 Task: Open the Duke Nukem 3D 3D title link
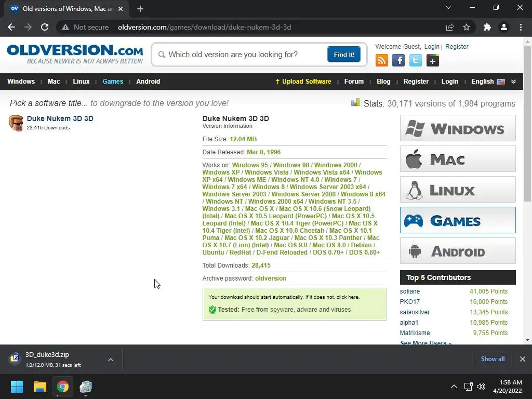pyautogui.click(x=60, y=118)
